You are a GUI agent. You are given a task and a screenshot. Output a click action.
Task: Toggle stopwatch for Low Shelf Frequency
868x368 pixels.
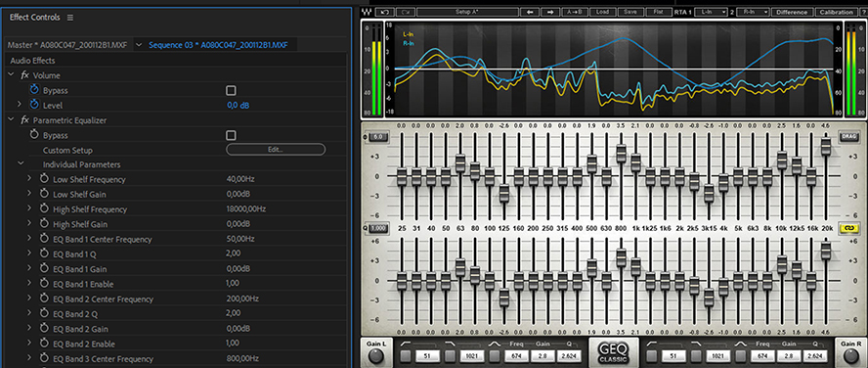44,179
